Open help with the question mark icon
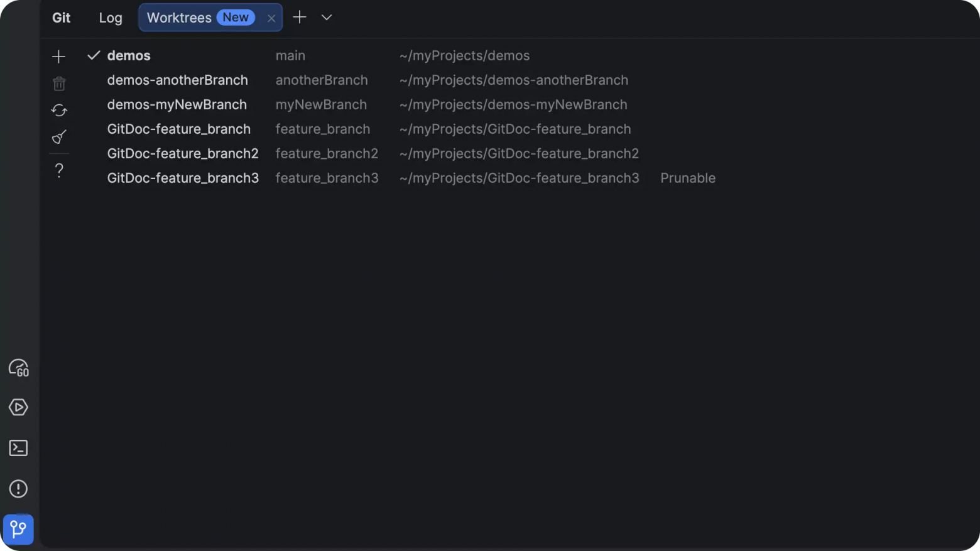Image resolution: width=980 pixels, height=551 pixels. [59, 170]
